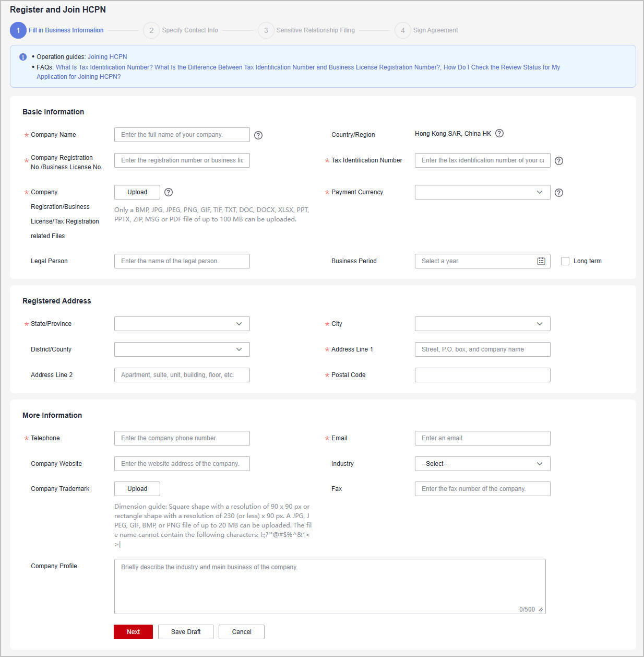Click help icon beside Country/Region value
The height and width of the screenshot is (657, 644).
[499, 133]
